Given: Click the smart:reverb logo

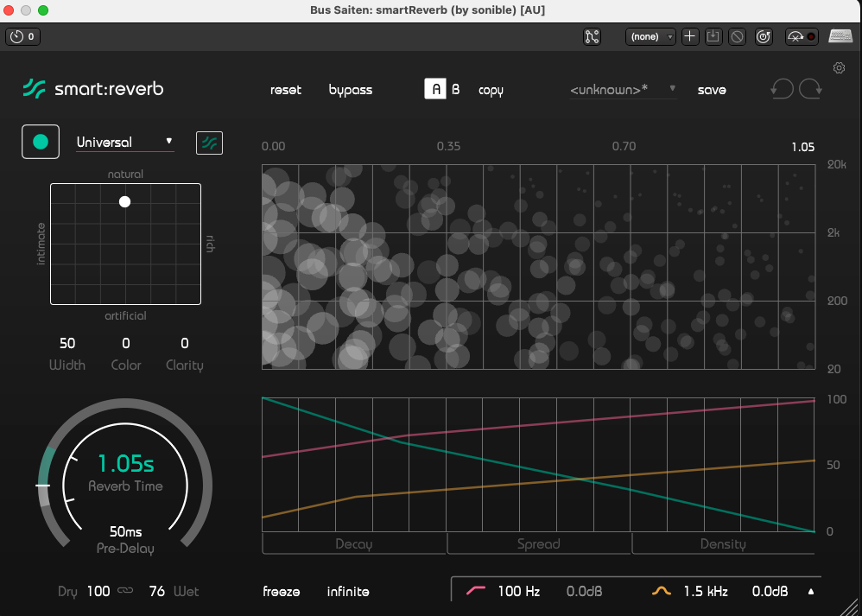Looking at the screenshot, I should pos(93,88).
